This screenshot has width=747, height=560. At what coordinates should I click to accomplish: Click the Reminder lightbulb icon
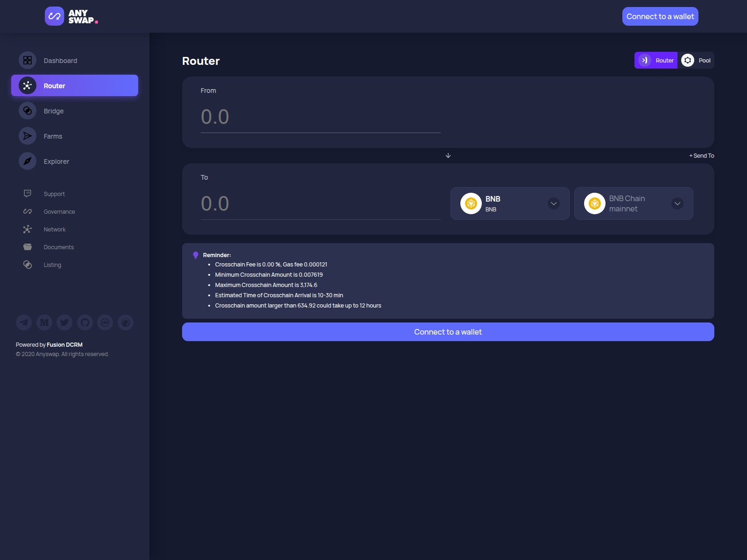tap(196, 255)
